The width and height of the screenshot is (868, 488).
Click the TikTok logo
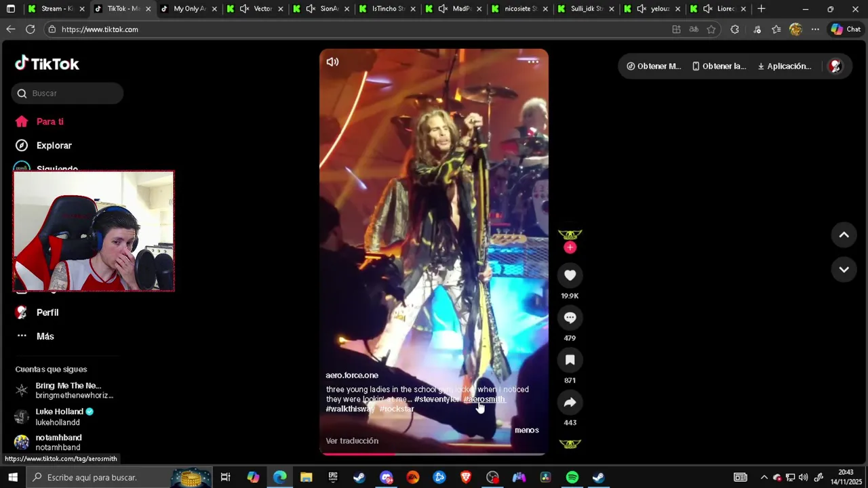point(47,64)
